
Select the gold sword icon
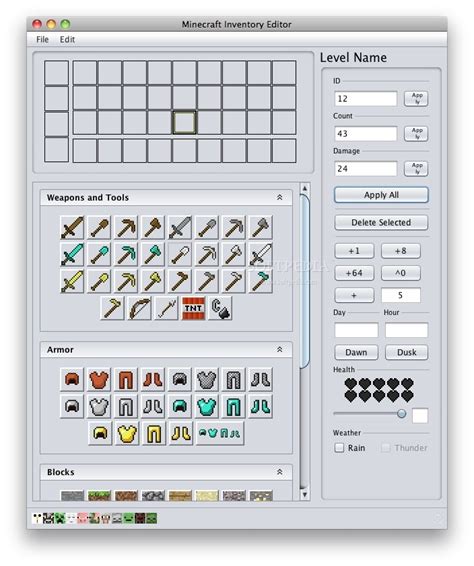(72, 281)
